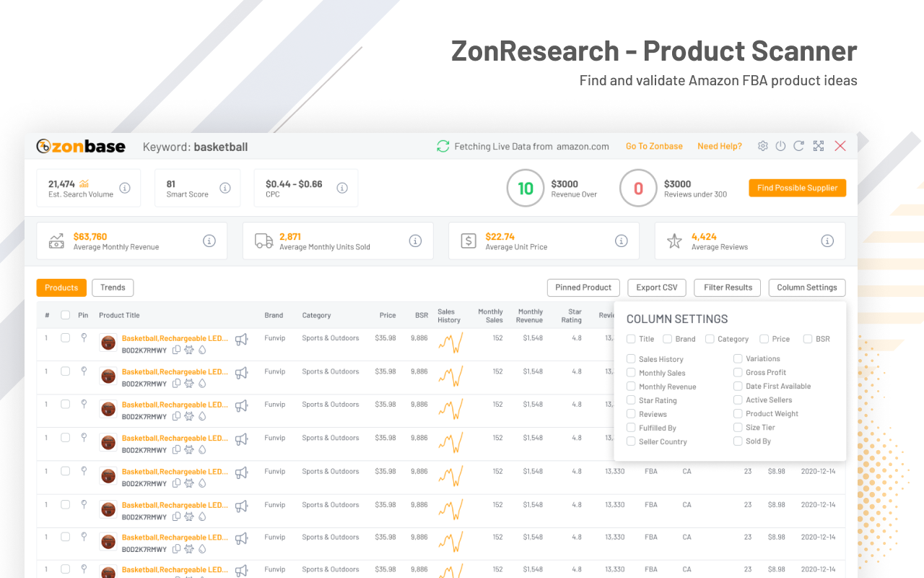Enable the Product Weight column checkbox
The height and width of the screenshot is (578, 924).
coord(738,413)
